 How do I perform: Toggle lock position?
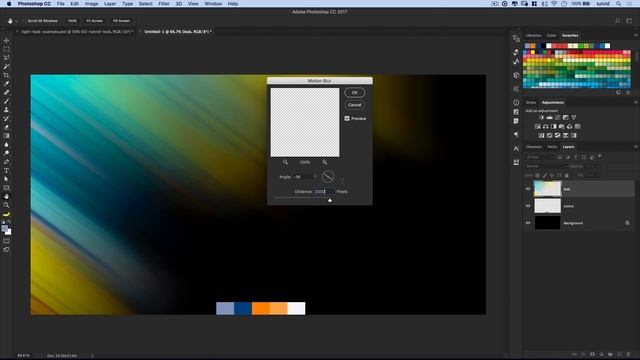pos(552,175)
